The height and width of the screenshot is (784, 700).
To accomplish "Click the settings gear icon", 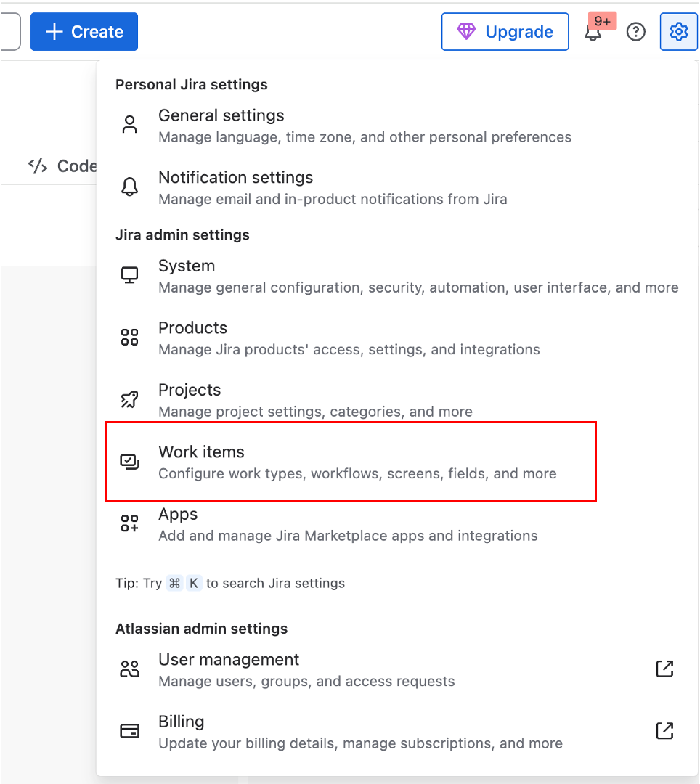I will [x=678, y=32].
